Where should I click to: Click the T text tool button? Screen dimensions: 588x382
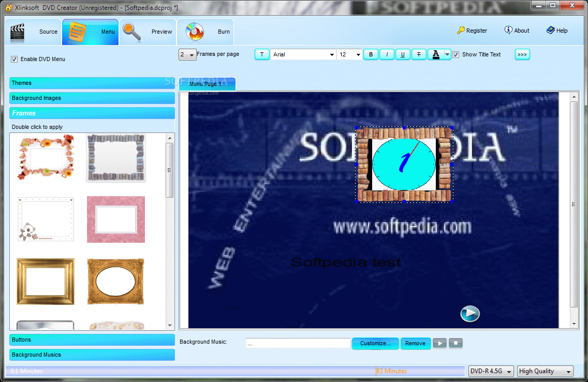pos(262,55)
